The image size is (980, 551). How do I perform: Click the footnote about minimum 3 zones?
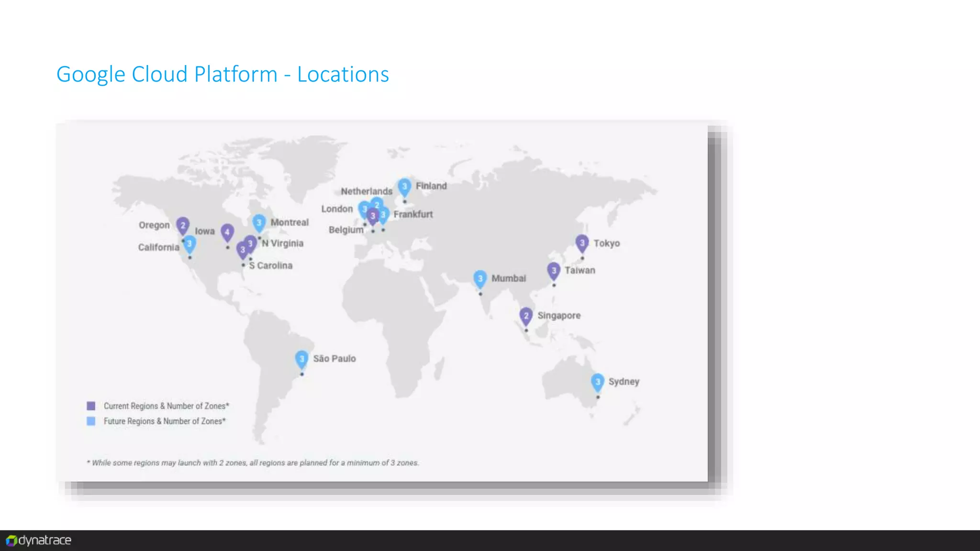click(253, 463)
